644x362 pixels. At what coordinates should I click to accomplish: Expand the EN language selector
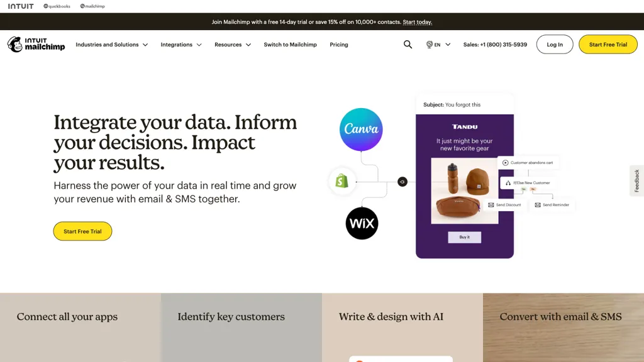[438, 45]
